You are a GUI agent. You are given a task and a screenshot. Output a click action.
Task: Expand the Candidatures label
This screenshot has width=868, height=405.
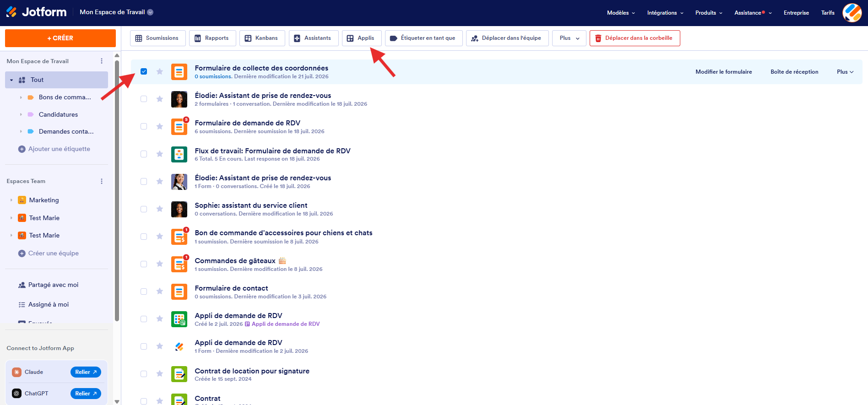tap(21, 114)
